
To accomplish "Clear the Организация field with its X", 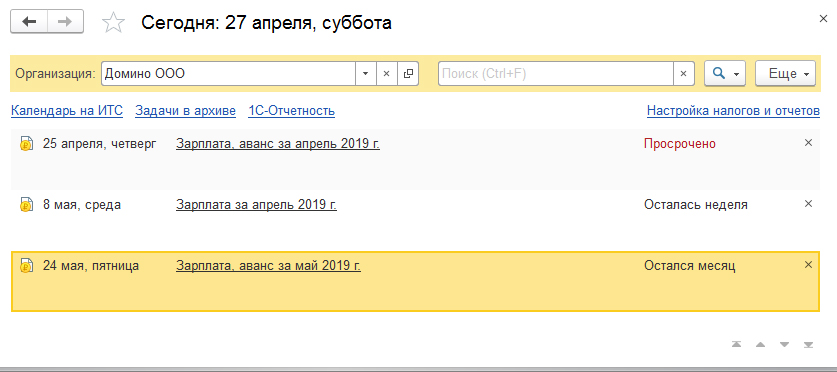I will 387,74.
